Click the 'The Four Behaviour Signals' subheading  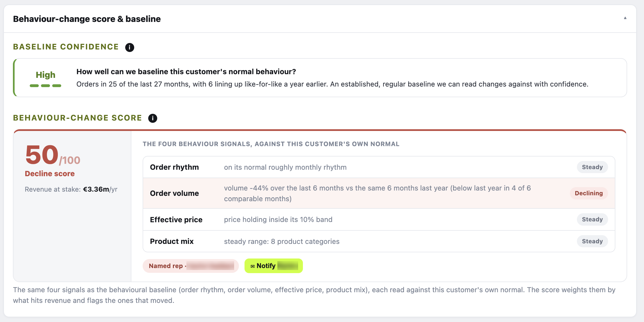pyautogui.click(x=271, y=144)
